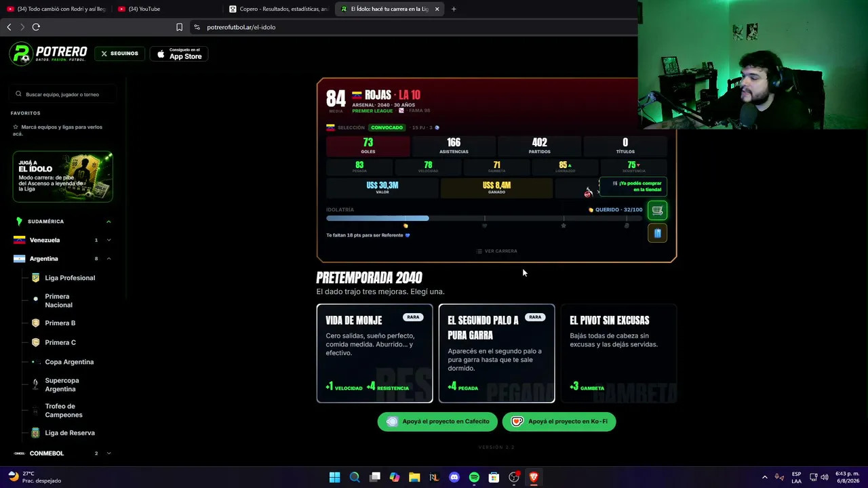
Task: Bookmark this page
Action: [x=179, y=27]
